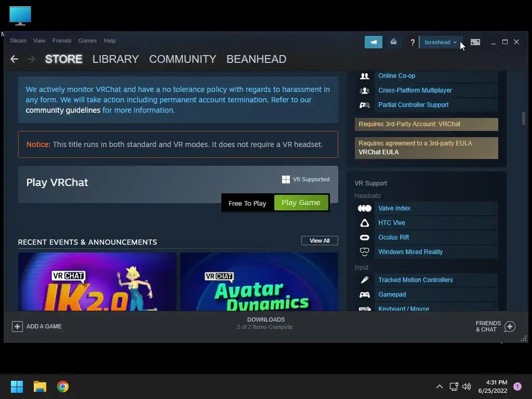Open the notification badge in the taskbar
This screenshot has height=399, width=532.
pos(517,387)
